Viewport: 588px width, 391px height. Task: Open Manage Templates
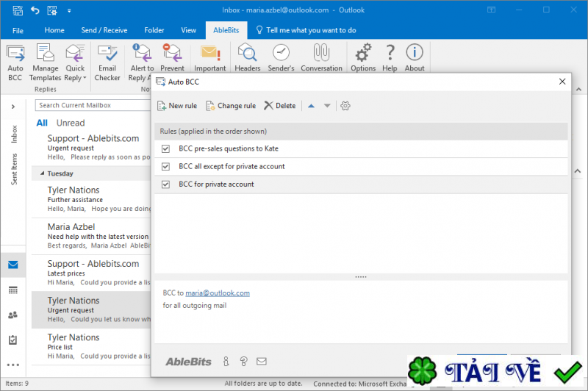(45, 62)
